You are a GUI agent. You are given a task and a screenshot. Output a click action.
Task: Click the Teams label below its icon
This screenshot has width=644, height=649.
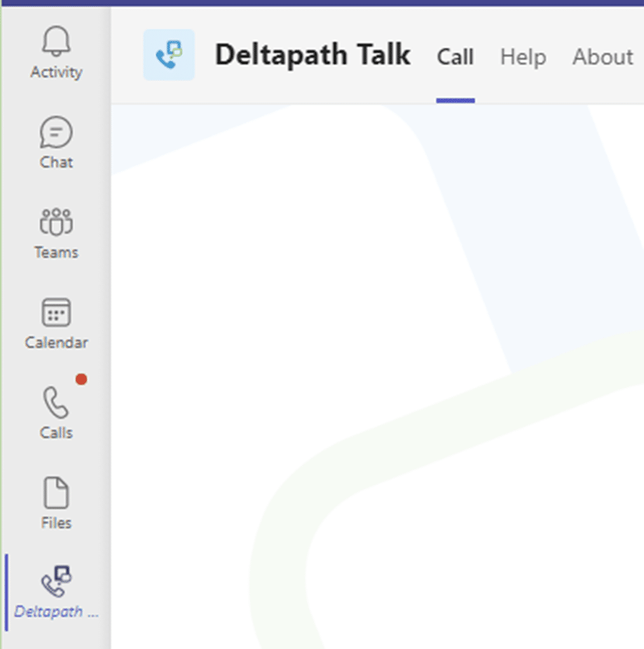pos(56,252)
